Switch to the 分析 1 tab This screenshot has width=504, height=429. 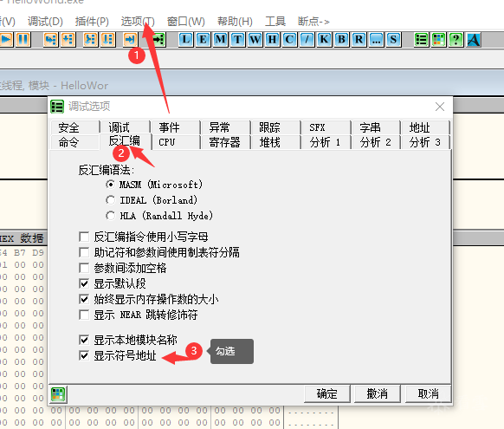tap(326, 142)
